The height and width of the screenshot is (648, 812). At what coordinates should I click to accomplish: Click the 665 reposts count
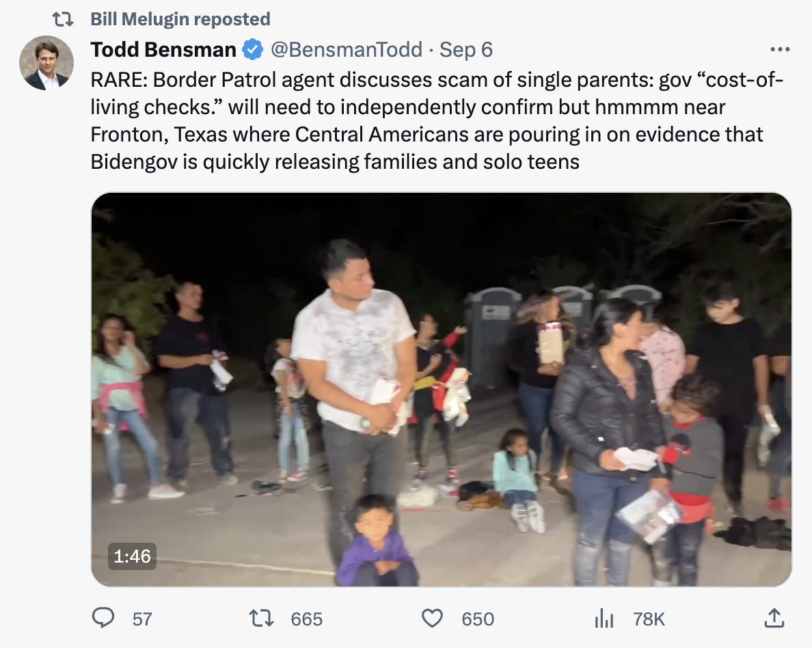306,619
